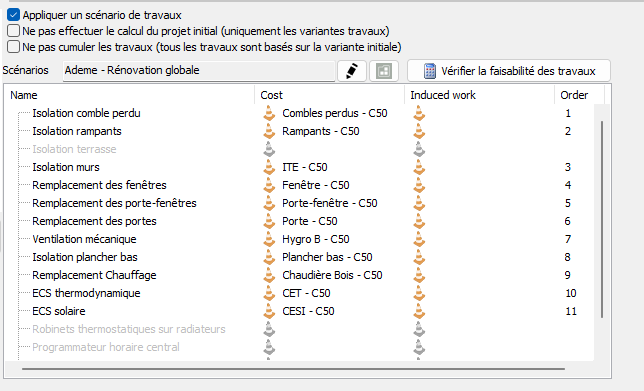Click induced work cone for Isolation comble perdu
The image size is (644, 391).
(x=419, y=113)
